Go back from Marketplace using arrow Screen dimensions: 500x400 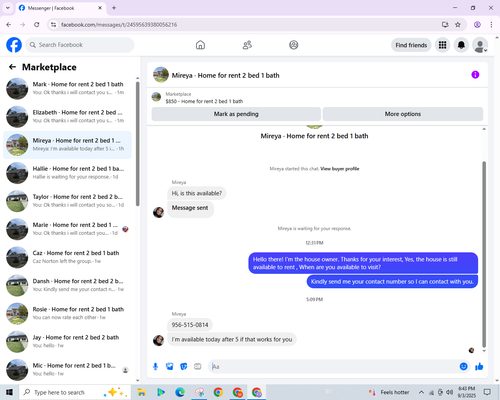[x=12, y=67]
